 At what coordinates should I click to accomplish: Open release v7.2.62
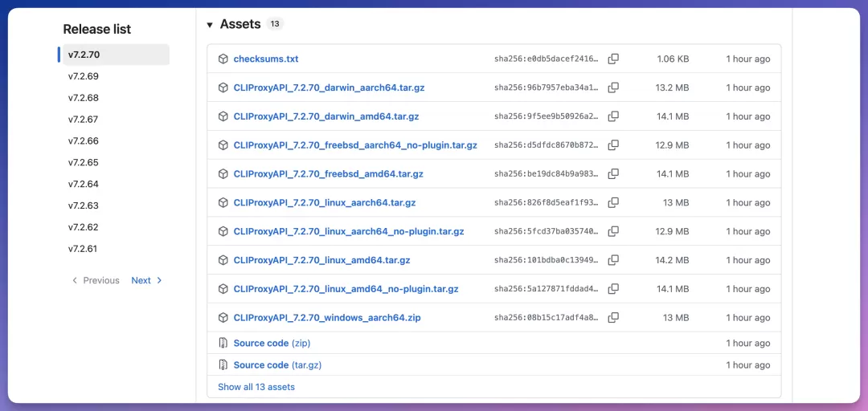click(84, 227)
